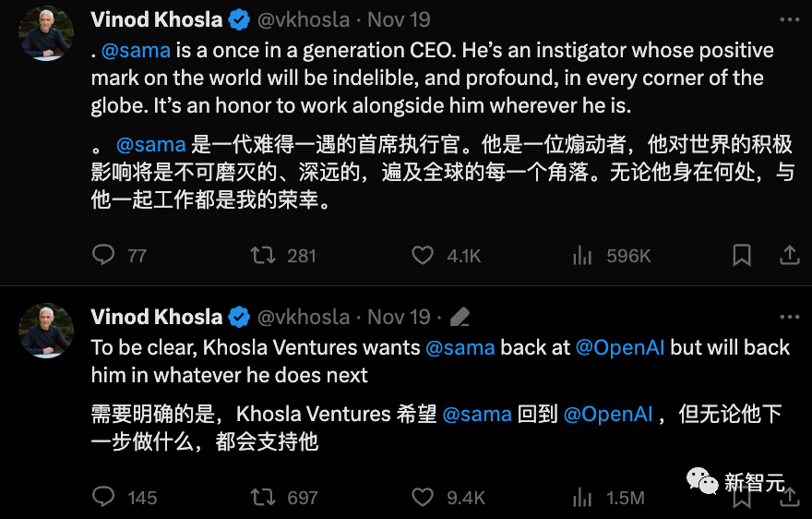Reply to second tweet with 145 replies
812x519 pixels.
103,497
